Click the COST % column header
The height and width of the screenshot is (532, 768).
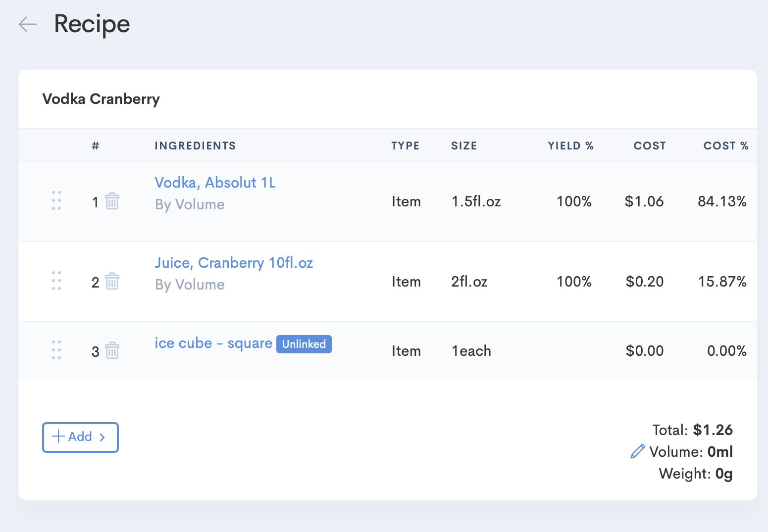725,145
